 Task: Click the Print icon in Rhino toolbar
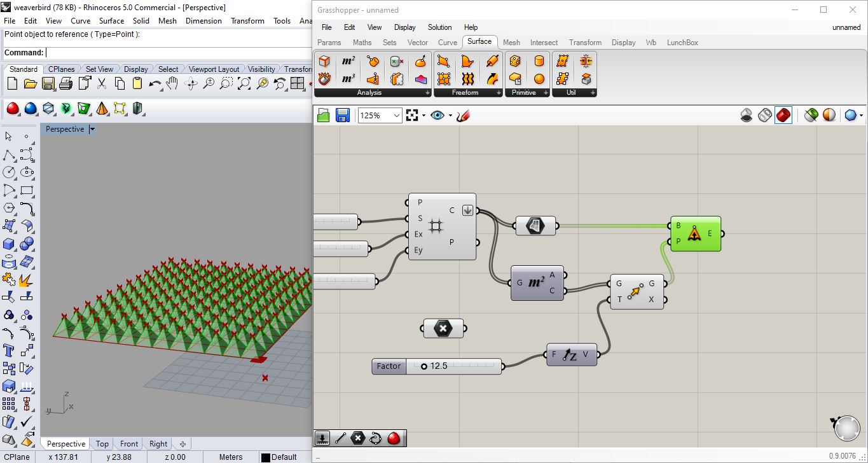65,83
